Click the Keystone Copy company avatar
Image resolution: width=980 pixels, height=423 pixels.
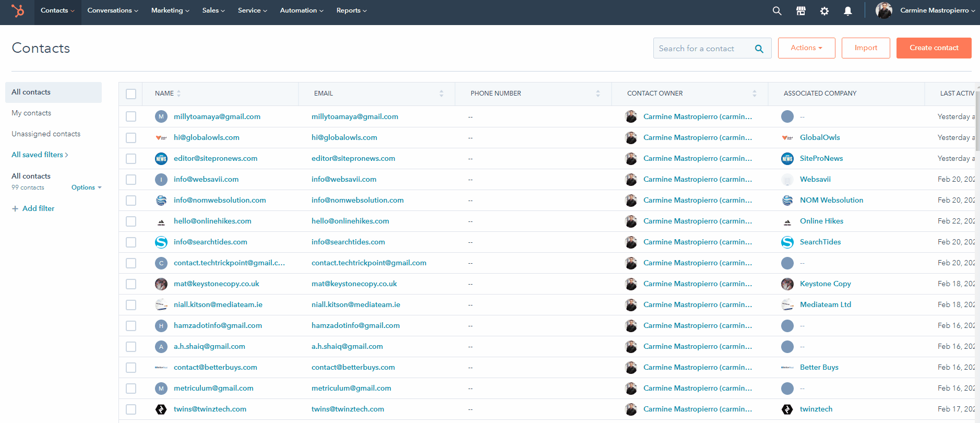(x=787, y=284)
